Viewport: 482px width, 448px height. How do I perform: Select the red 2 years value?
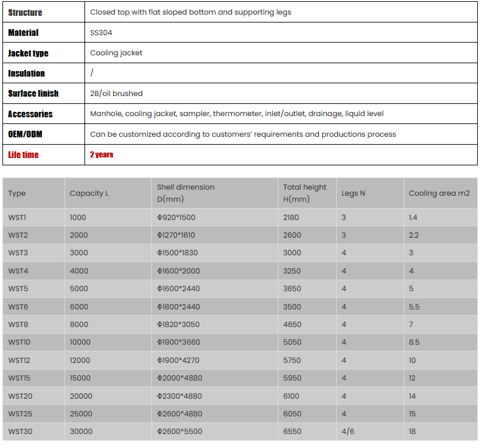(102, 155)
